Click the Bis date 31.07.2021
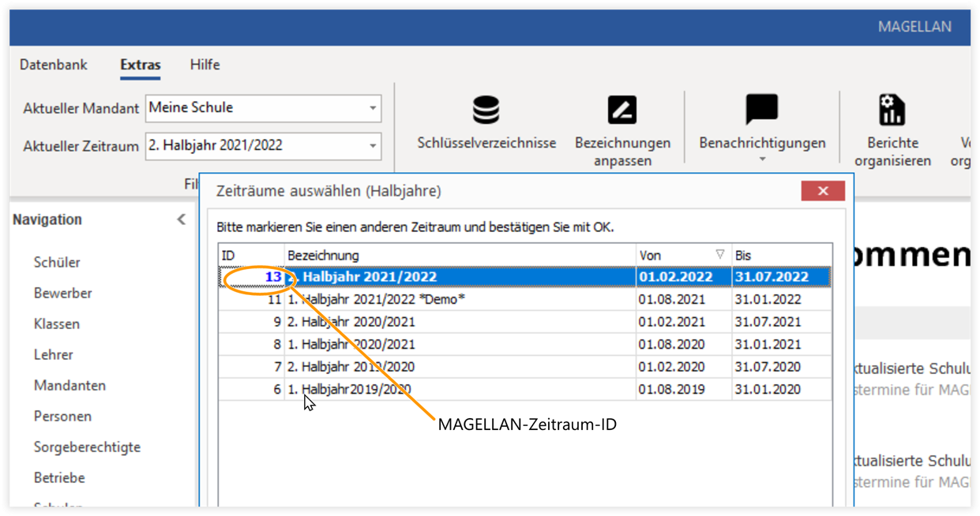 point(768,322)
